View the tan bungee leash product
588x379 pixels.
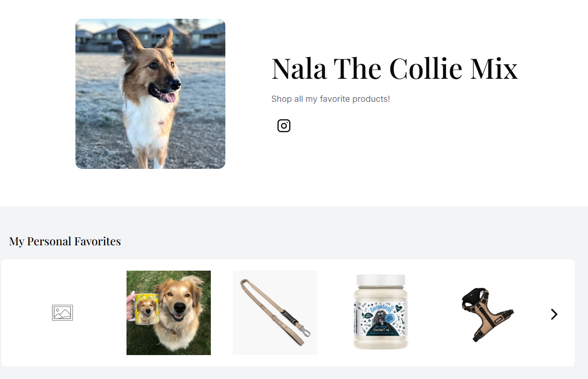click(275, 313)
